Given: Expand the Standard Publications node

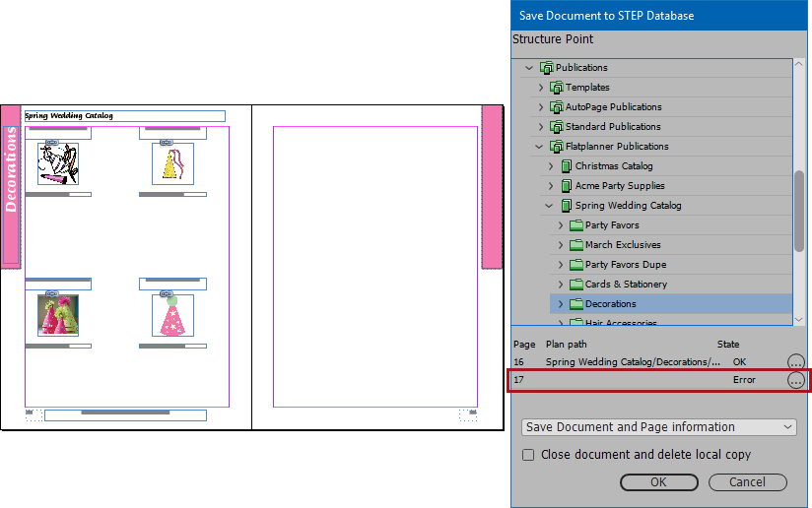Looking at the screenshot, I should click(541, 127).
